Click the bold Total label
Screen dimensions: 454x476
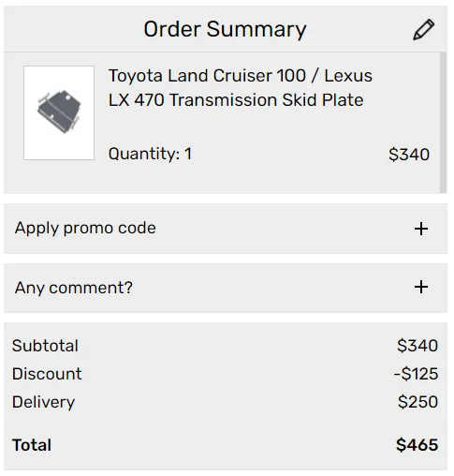32,445
